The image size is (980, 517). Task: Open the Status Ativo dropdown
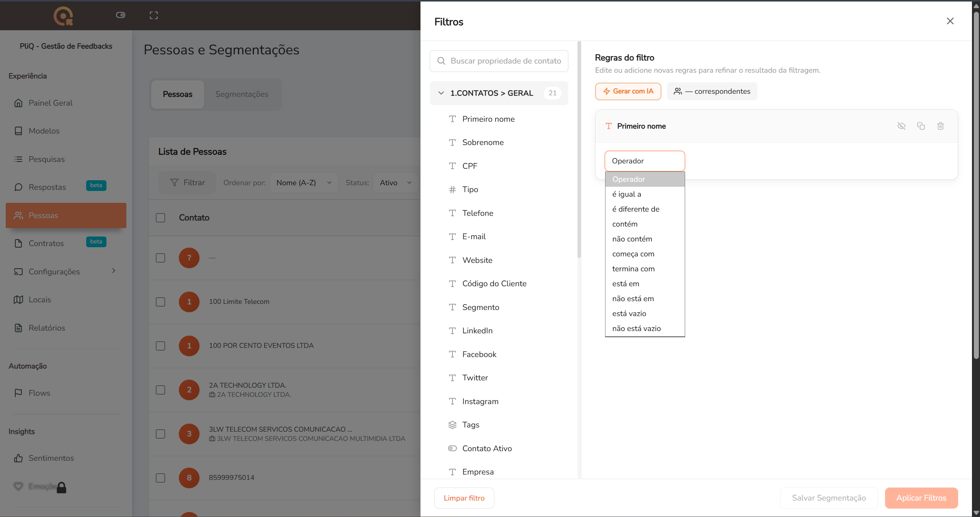pos(396,183)
